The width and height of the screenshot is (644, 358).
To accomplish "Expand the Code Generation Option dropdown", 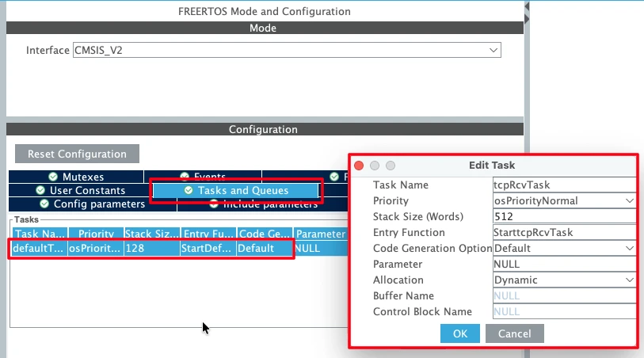I will (564, 249).
